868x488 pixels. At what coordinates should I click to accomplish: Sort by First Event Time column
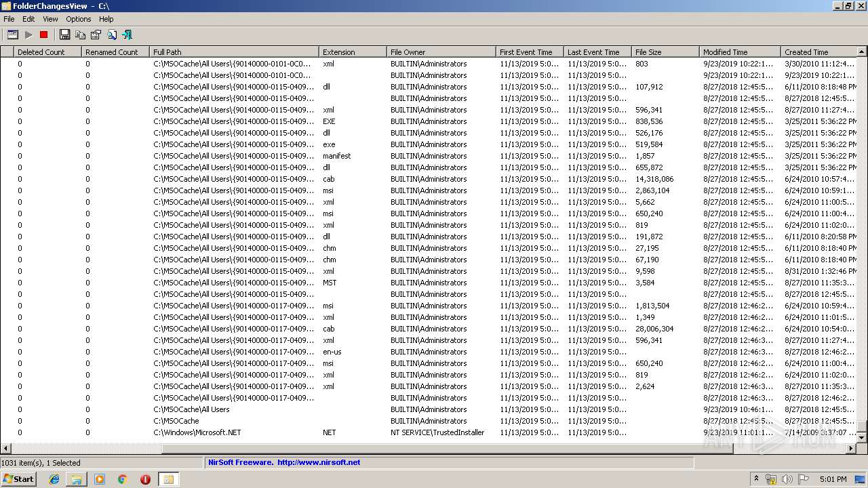click(530, 52)
